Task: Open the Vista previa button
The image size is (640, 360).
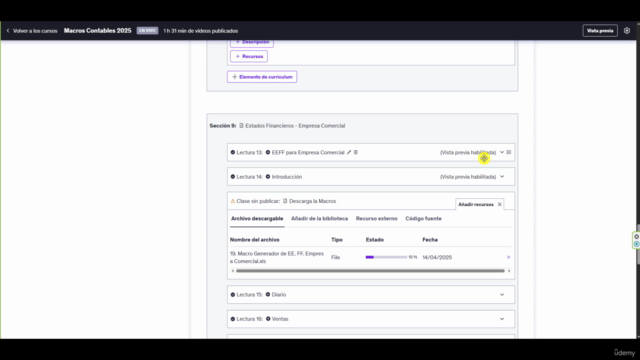Action: tap(600, 31)
